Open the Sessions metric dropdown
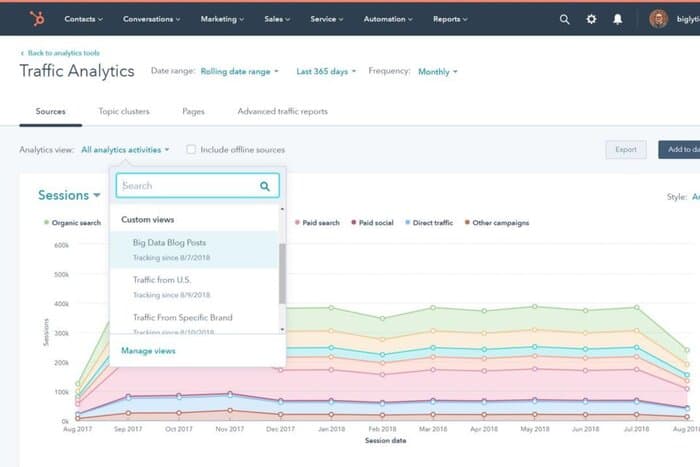 tap(69, 195)
